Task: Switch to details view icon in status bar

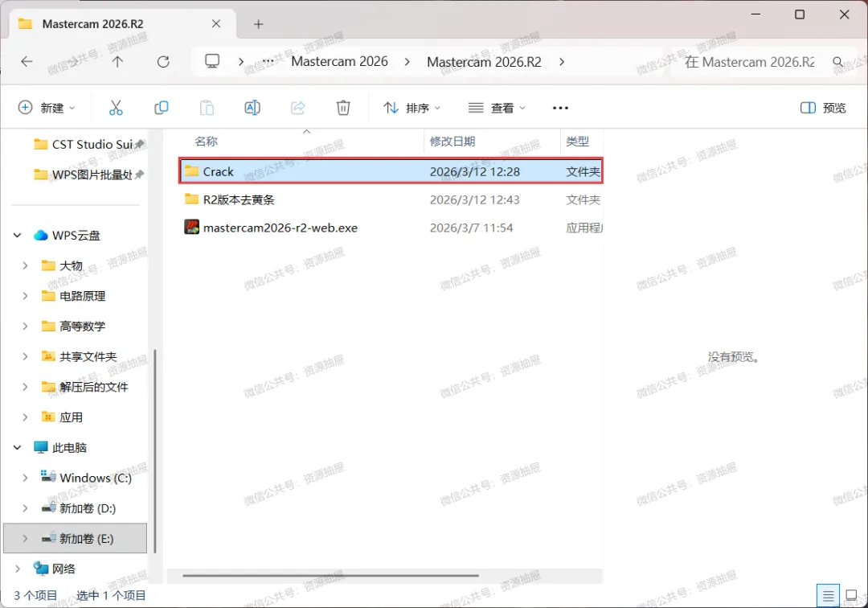Action: (x=828, y=596)
